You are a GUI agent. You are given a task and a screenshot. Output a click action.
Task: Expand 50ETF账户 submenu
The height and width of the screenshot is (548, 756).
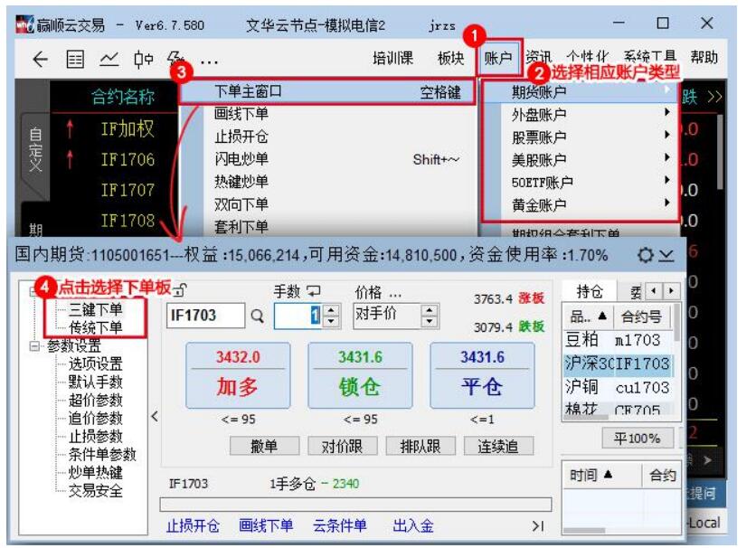coord(580,183)
